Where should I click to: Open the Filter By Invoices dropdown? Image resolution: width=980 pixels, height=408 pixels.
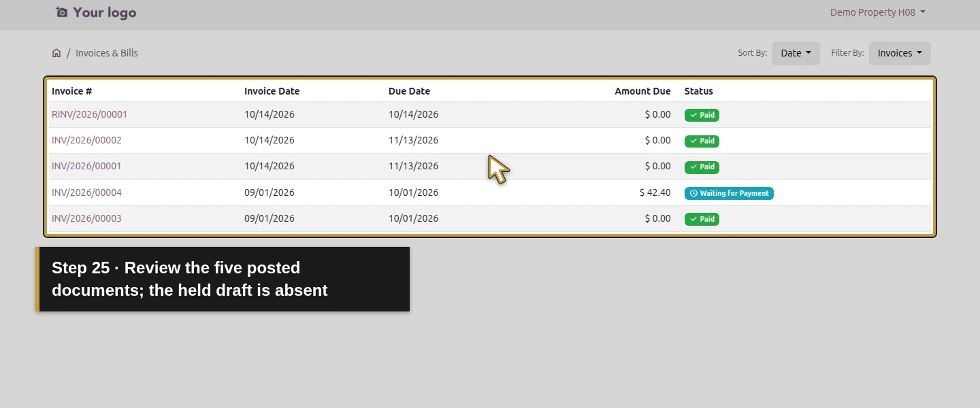point(900,53)
